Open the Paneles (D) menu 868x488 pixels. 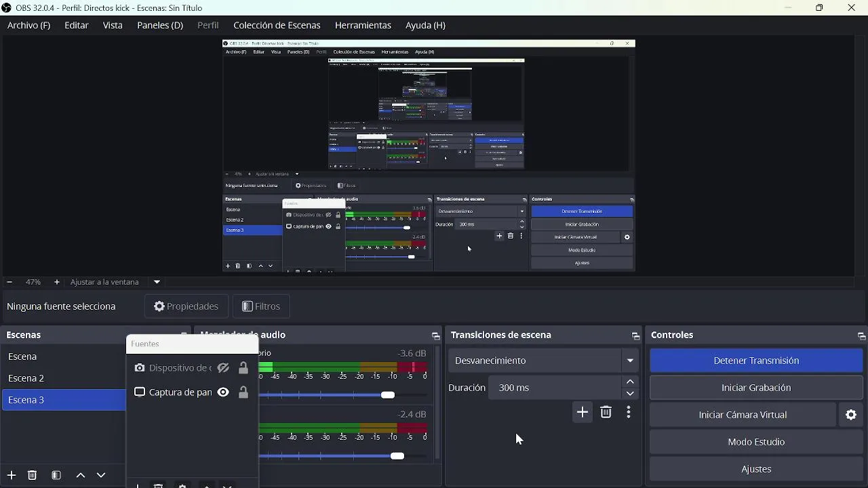coord(160,25)
